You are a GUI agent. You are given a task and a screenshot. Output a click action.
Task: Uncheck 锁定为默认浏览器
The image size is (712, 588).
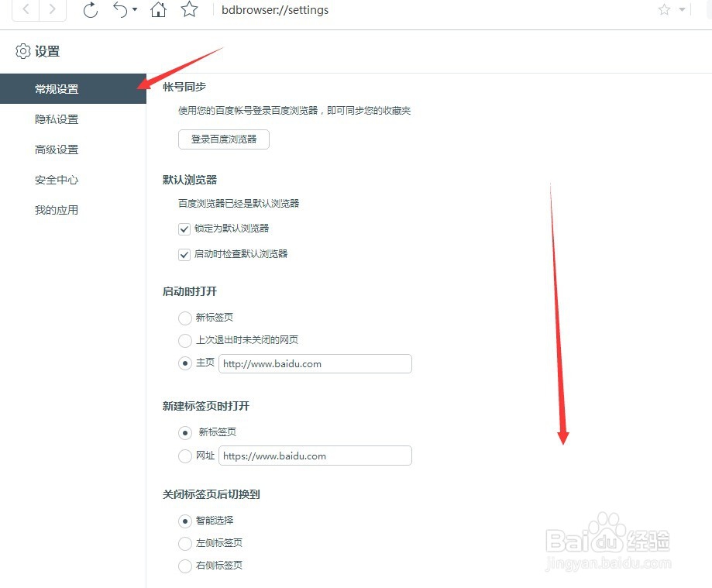click(x=184, y=229)
